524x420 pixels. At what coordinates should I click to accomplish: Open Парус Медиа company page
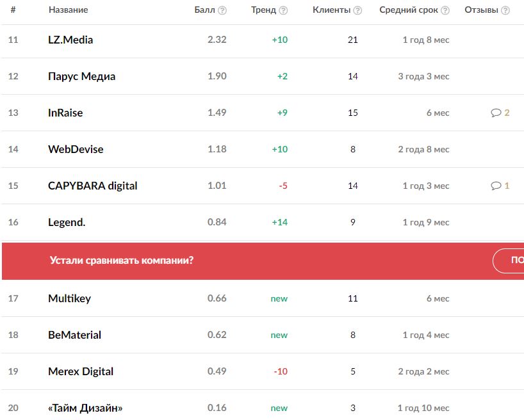tap(81, 76)
